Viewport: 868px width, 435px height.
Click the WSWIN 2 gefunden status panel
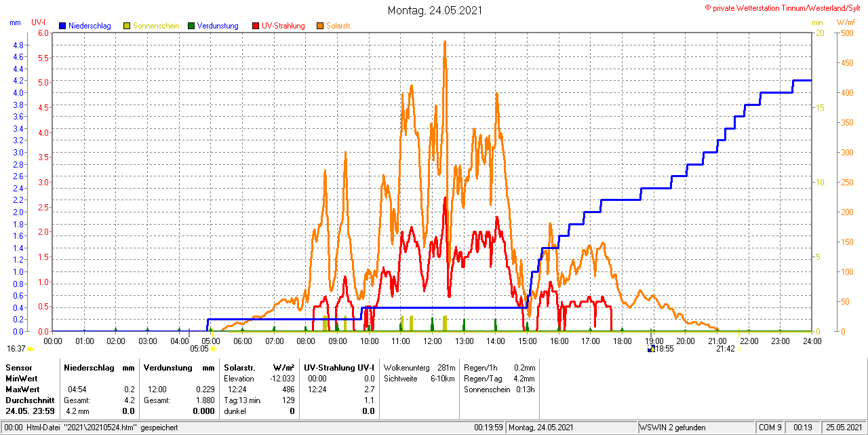[696, 428]
